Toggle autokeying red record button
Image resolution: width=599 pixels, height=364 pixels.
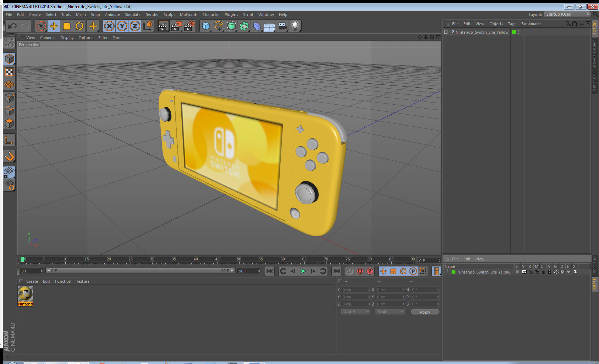360,271
